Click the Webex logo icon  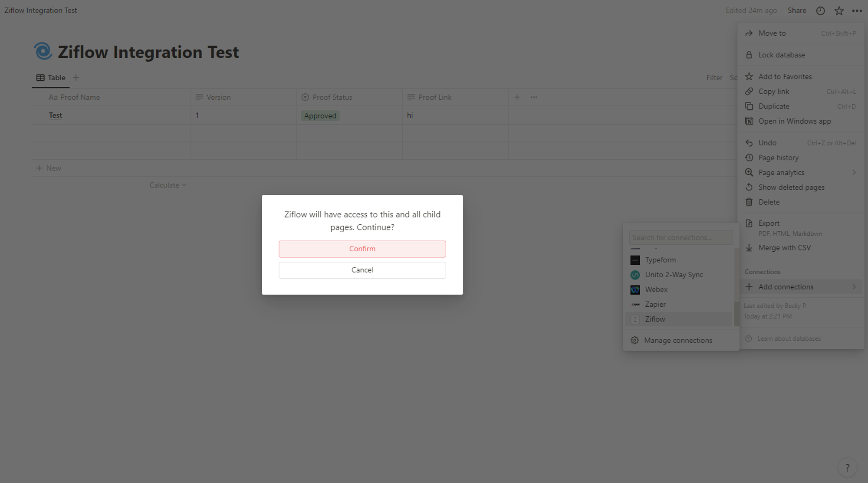coord(635,289)
